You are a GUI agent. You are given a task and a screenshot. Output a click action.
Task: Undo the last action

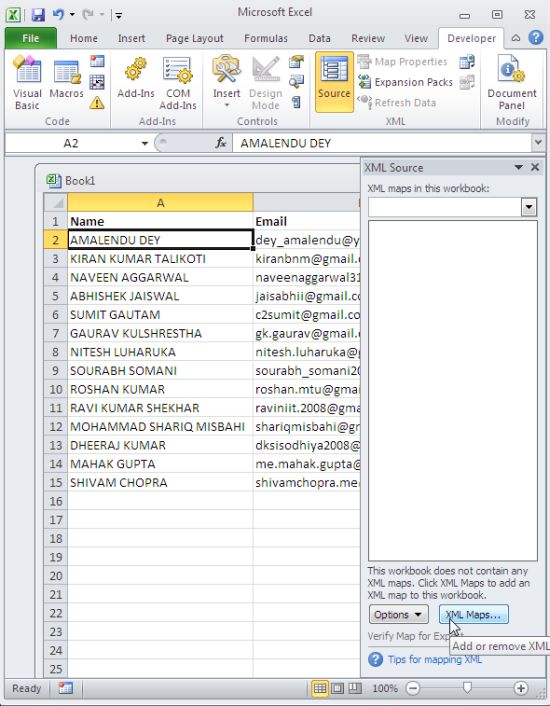(58, 14)
